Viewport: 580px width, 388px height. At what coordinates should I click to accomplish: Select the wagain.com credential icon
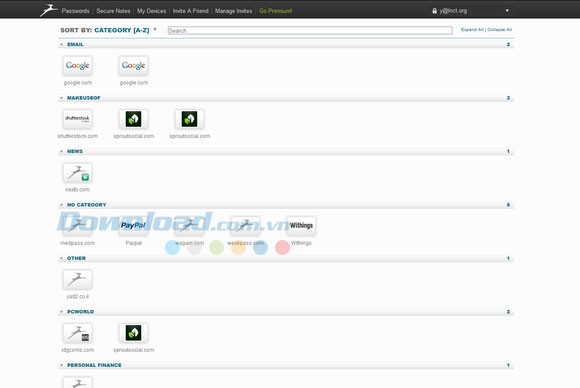pos(189,226)
